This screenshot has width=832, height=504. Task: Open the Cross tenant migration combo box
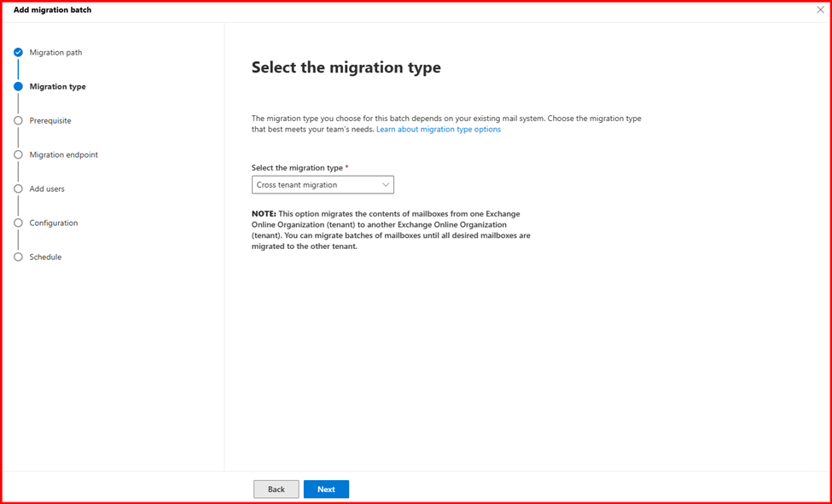322,185
